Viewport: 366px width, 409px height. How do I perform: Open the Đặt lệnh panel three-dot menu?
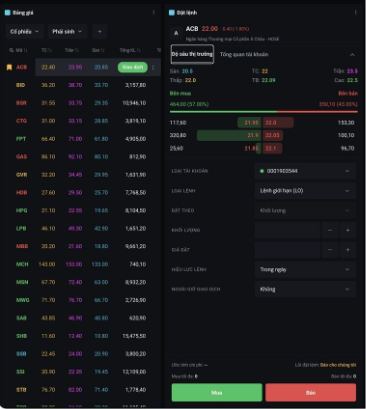pyautogui.click(x=355, y=13)
